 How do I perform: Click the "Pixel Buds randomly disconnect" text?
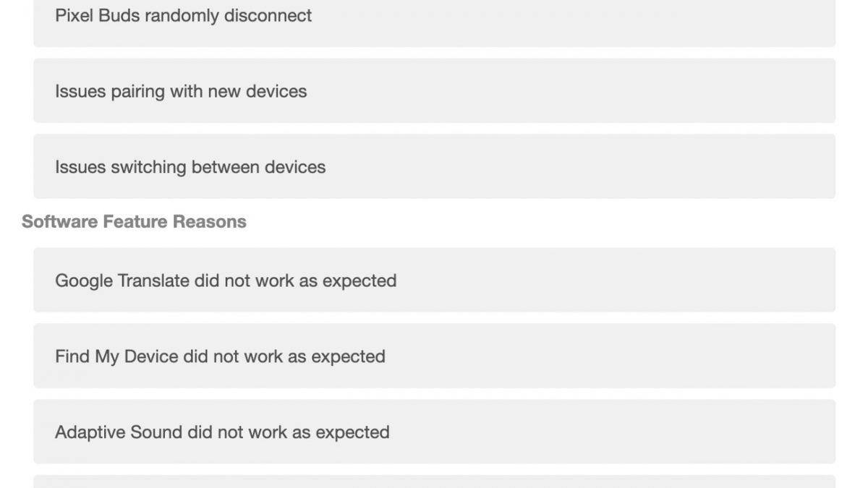click(183, 15)
